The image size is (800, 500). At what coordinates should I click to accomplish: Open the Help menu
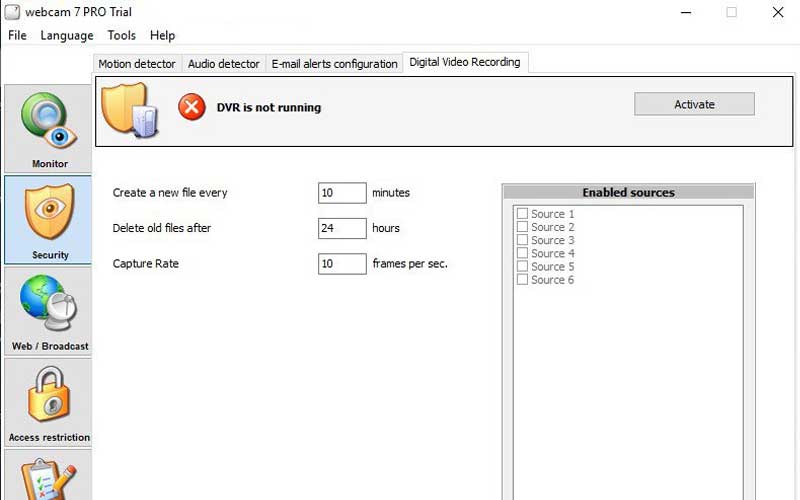pyautogui.click(x=162, y=35)
